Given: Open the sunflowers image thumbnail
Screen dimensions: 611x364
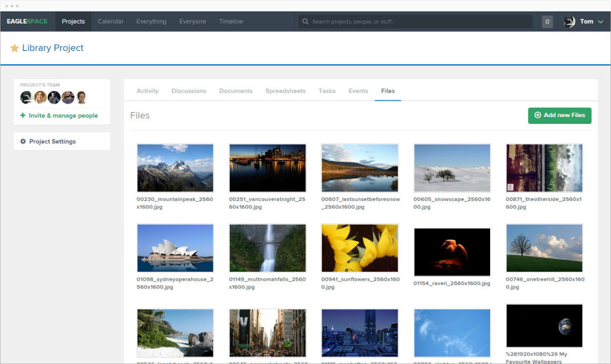Looking at the screenshot, I should (360, 248).
